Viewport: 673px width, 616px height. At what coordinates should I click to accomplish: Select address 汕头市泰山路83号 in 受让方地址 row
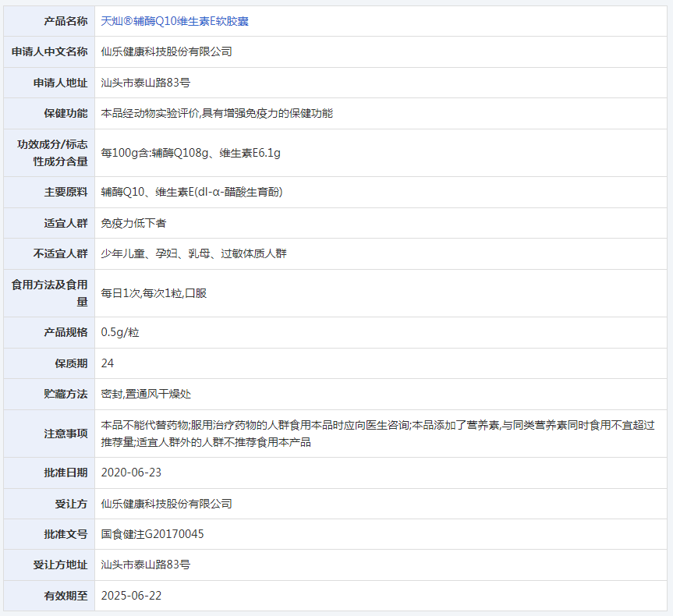tap(146, 565)
